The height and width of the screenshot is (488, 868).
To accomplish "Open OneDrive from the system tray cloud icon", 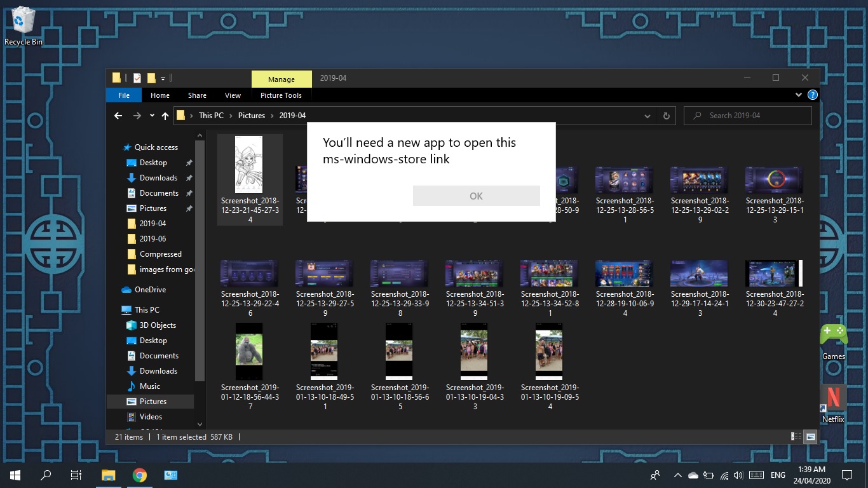I will [693, 475].
